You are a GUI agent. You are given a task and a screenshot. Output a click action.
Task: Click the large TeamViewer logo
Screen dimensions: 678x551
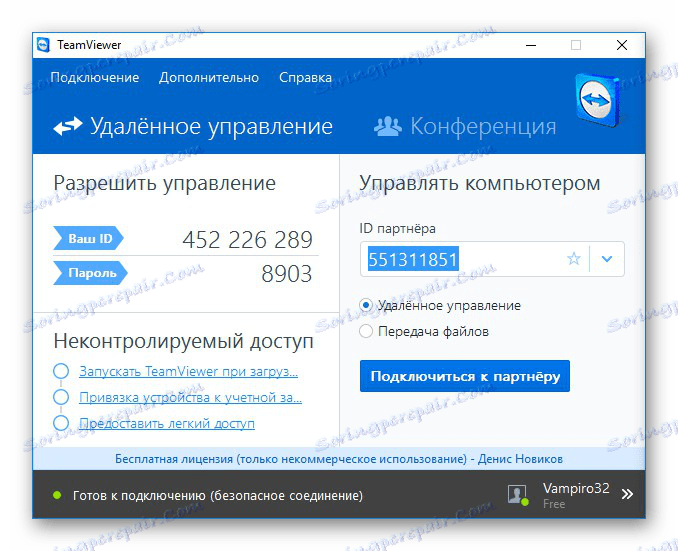(597, 100)
